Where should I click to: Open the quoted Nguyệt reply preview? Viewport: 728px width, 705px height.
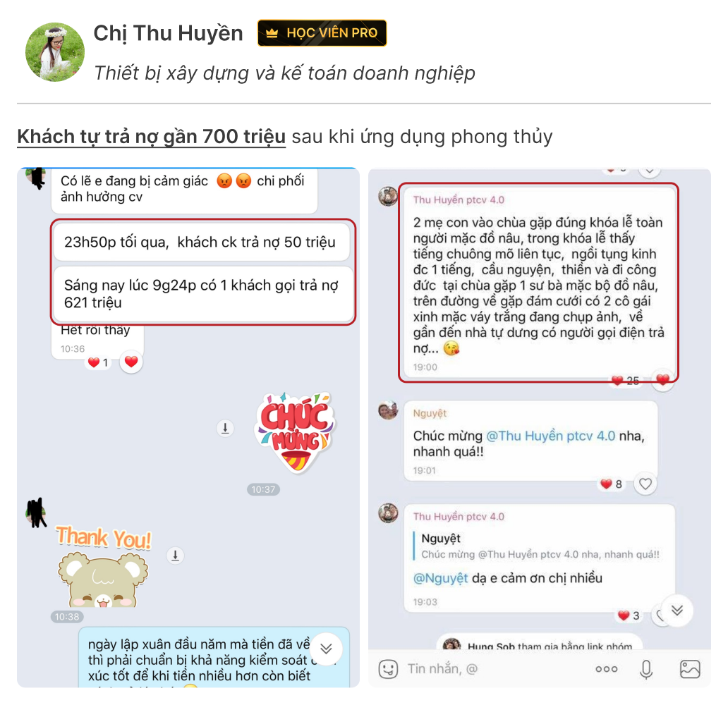[540, 546]
